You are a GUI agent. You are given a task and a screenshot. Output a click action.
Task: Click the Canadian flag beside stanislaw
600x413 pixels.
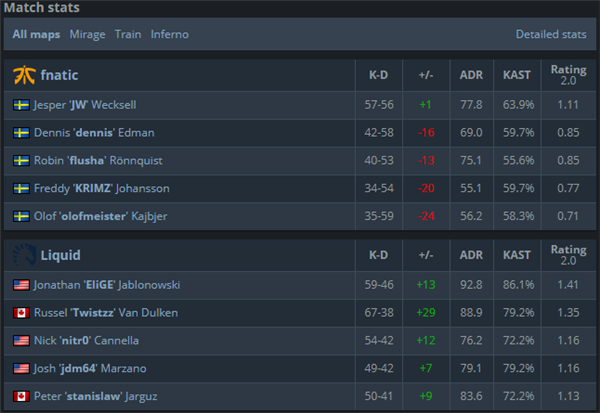(21, 396)
